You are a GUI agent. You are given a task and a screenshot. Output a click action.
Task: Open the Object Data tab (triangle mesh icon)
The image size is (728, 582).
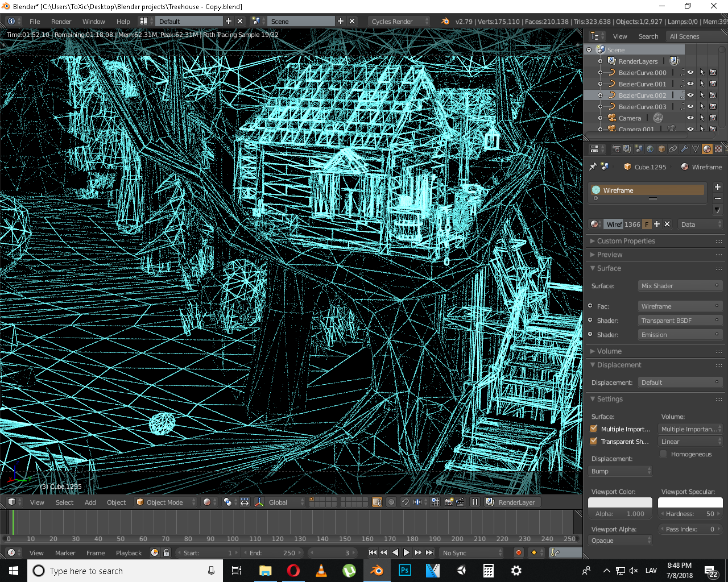click(696, 149)
